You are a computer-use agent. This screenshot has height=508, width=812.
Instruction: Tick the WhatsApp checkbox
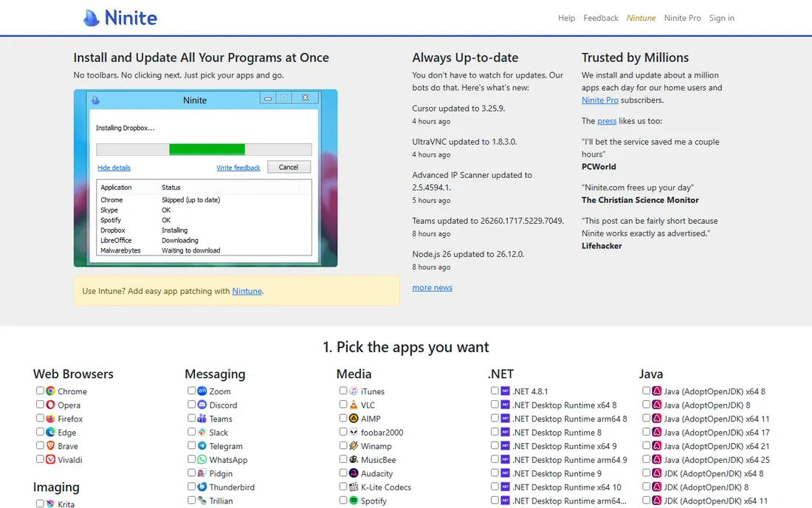(192, 459)
